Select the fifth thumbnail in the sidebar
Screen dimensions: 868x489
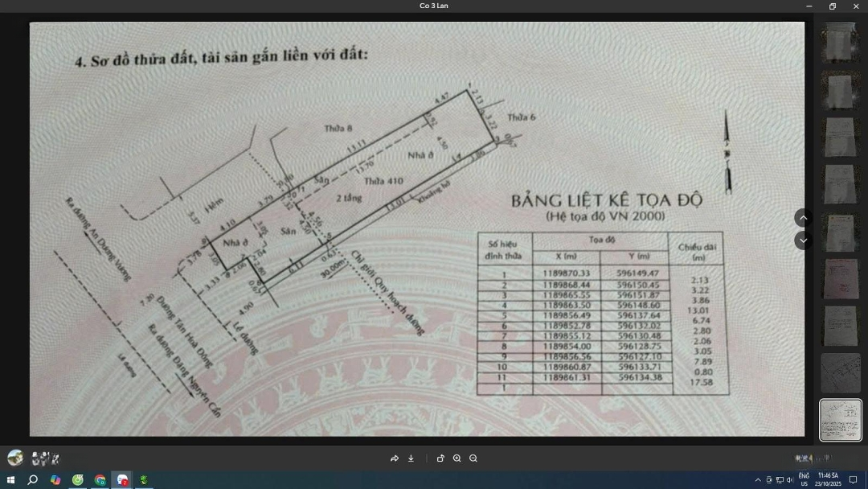[x=841, y=232]
